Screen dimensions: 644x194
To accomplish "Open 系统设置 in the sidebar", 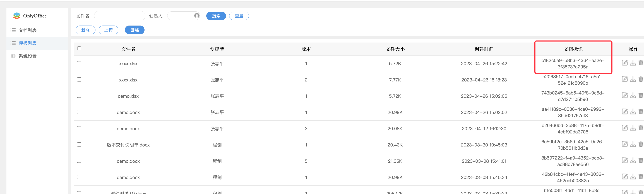I will click(28, 56).
